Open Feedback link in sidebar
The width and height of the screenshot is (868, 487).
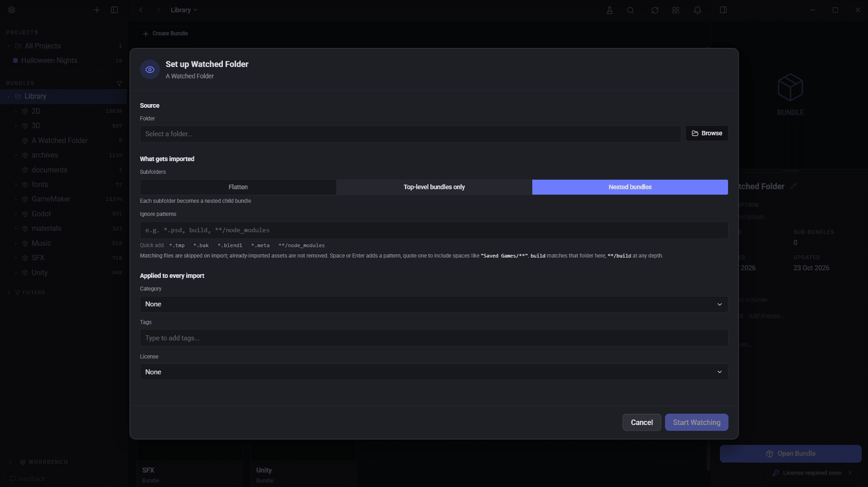click(x=28, y=479)
